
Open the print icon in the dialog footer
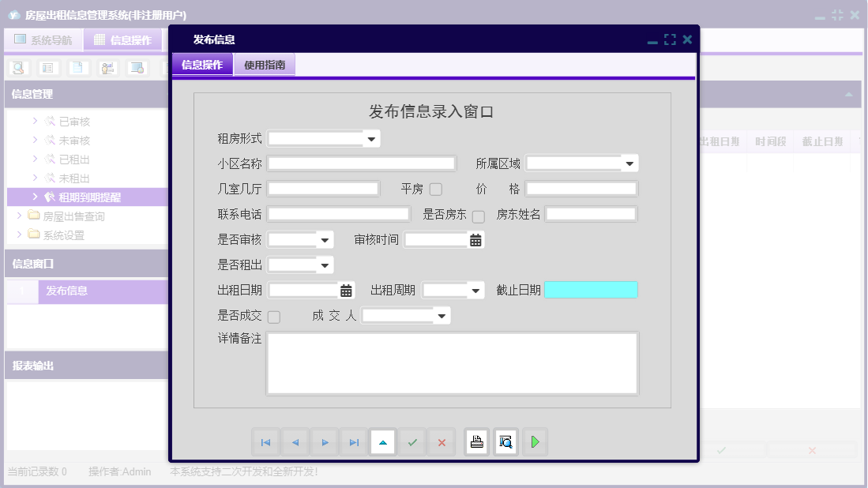point(477,442)
